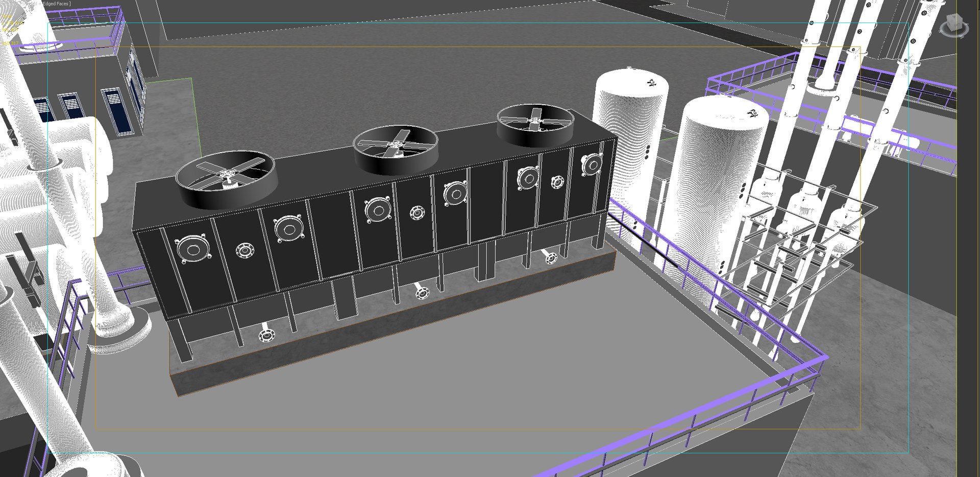Image resolution: width=980 pixels, height=477 pixels.
Task: Click the ViewCube navigation cube
Action: (x=953, y=23)
